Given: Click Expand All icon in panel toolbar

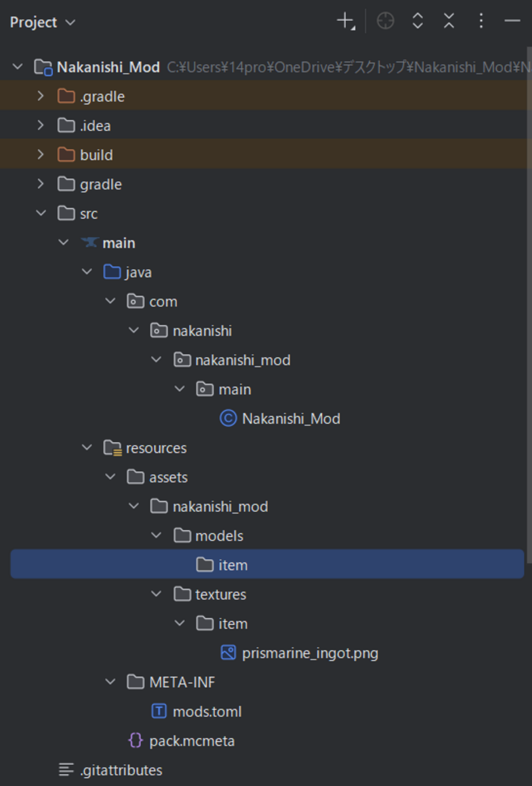Looking at the screenshot, I should tap(417, 20).
